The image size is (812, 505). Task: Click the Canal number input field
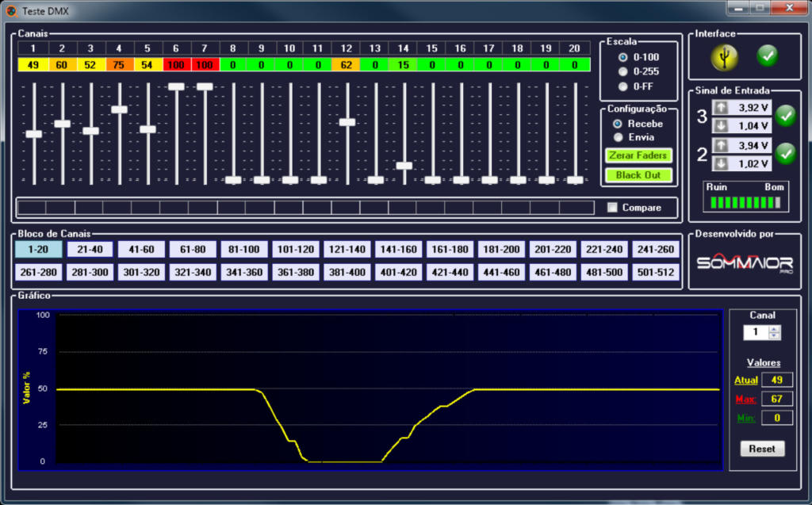(x=756, y=332)
